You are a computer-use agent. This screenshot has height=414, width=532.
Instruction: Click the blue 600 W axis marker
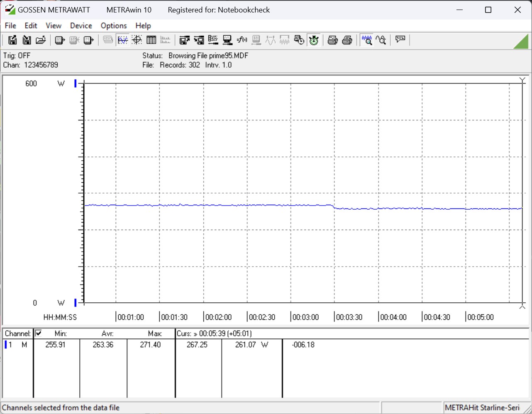[x=76, y=83]
